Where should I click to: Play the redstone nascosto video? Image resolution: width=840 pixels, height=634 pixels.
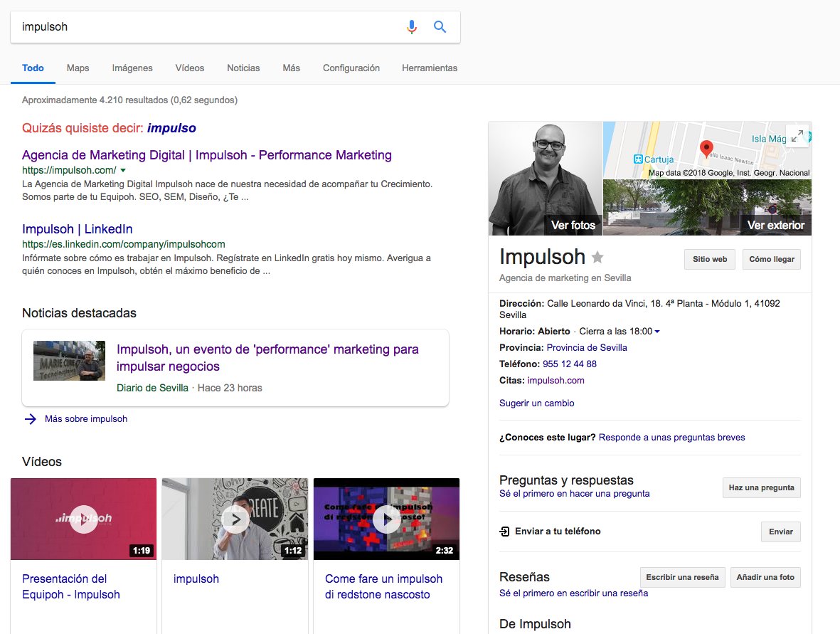pyautogui.click(x=386, y=519)
